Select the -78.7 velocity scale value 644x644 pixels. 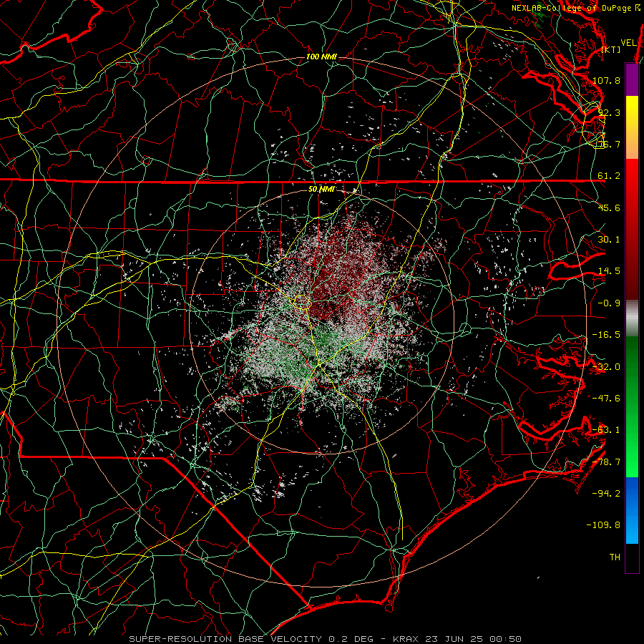606,462
